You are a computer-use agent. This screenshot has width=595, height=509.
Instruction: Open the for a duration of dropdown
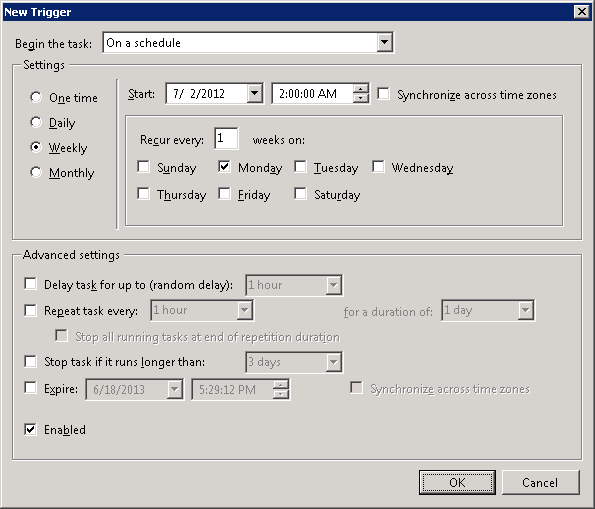[x=526, y=310]
